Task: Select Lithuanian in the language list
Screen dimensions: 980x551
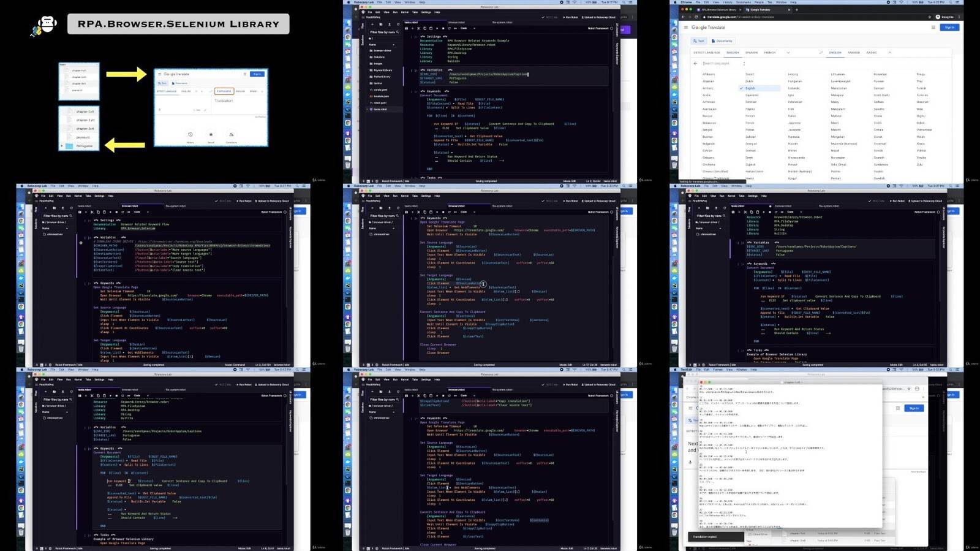Action: tap(838, 74)
